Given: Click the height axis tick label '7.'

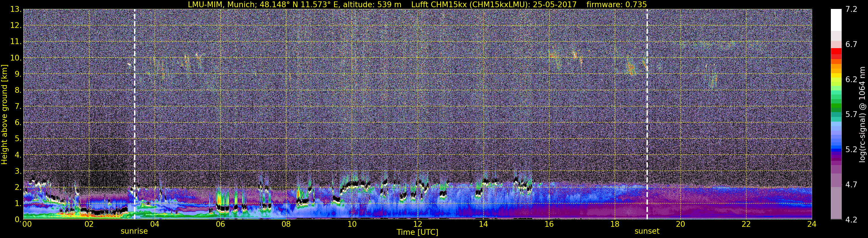Looking at the screenshot, I should click(x=18, y=106).
